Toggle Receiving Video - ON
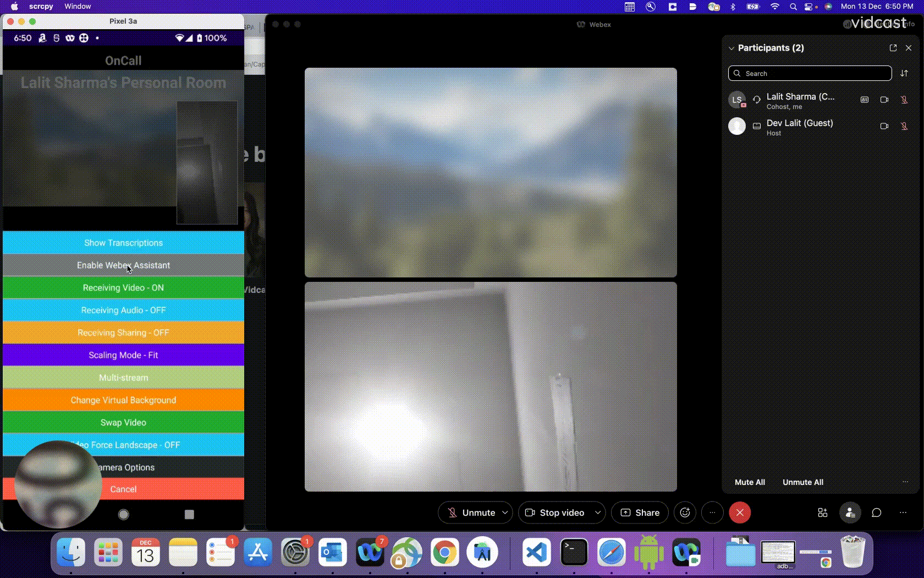 click(123, 288)
